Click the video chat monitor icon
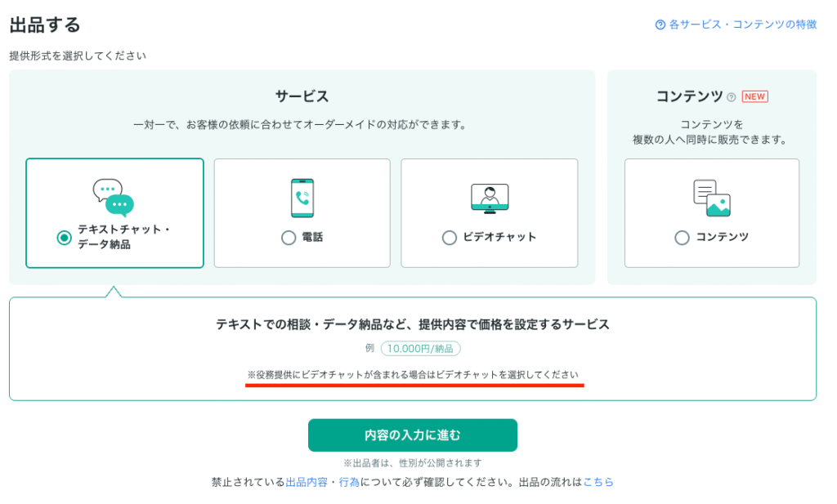This screenshot has height=504, width=837. point(490,197)
